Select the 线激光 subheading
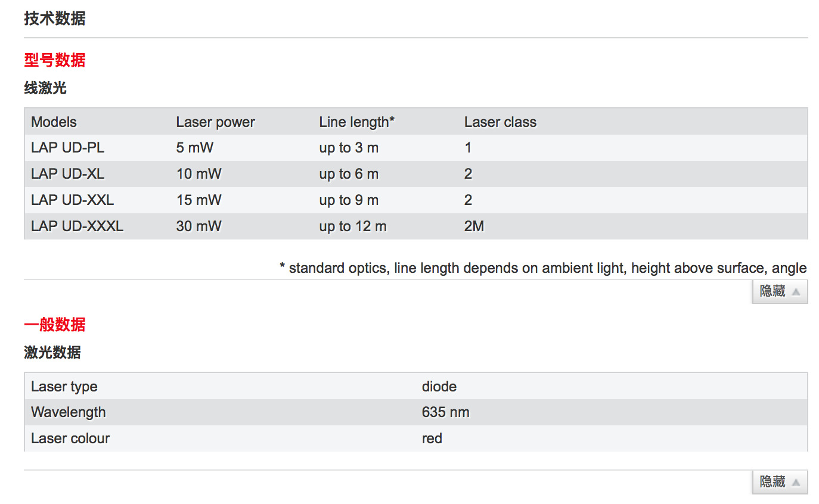819x504 pixels. click(45, 89)
